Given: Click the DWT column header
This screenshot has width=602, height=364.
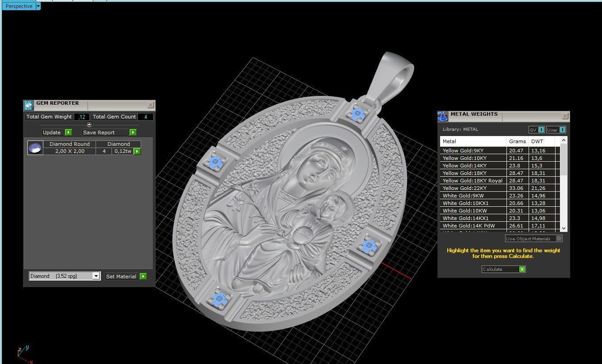Looking at the screenshot, I should [542, 141].
